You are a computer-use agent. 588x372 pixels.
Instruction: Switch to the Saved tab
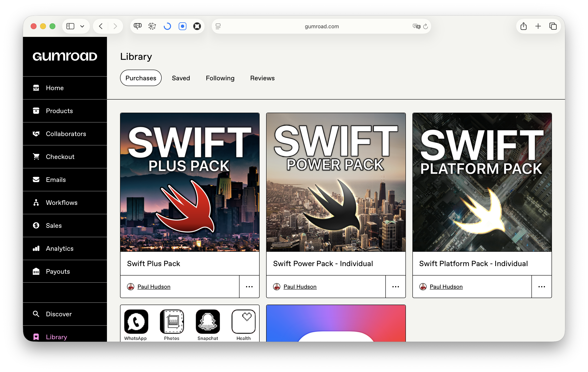click(181, 78)
